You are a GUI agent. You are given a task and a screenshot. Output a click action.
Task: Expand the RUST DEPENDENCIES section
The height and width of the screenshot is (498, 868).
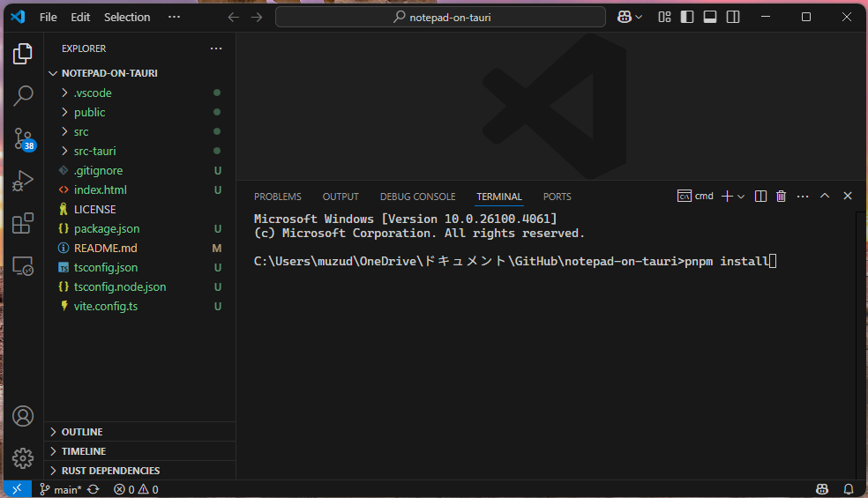click(139, 471)
